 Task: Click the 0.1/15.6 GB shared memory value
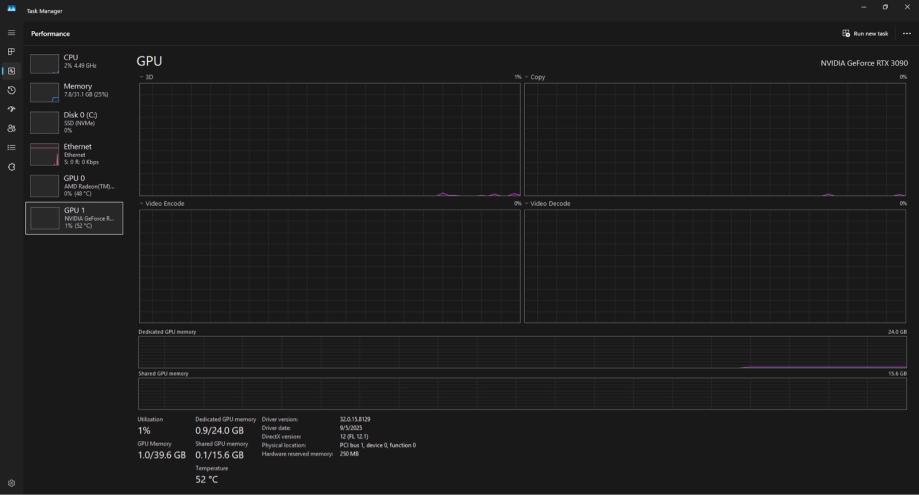219,455
